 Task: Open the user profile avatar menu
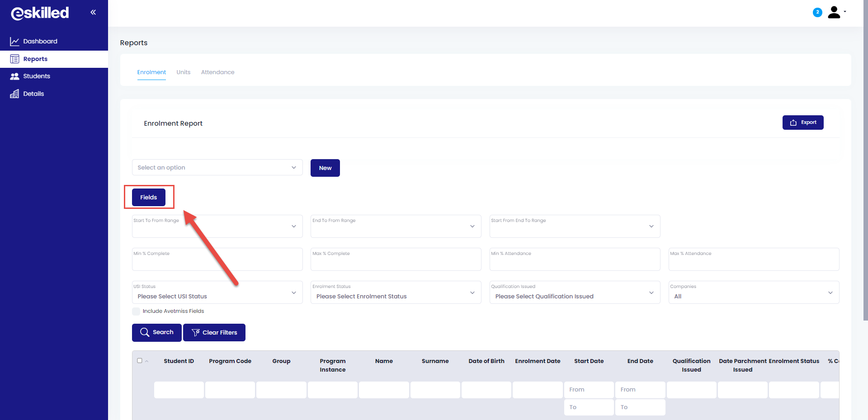pos(835,12)
